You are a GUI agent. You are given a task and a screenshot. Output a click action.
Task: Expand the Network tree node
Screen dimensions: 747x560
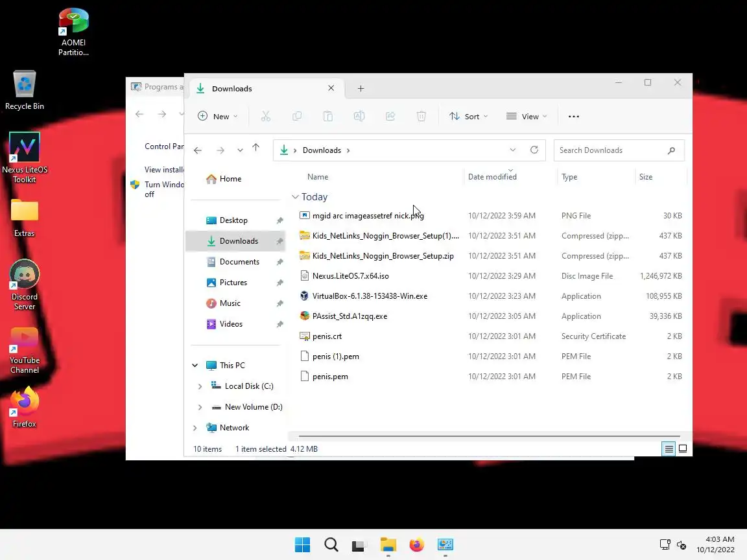click(195, 428)
